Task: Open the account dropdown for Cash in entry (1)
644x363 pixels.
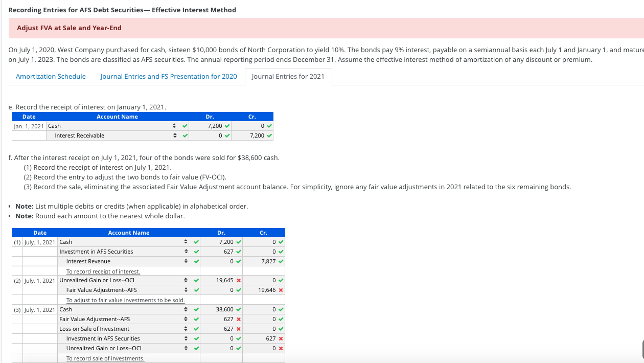Action: 186,242
